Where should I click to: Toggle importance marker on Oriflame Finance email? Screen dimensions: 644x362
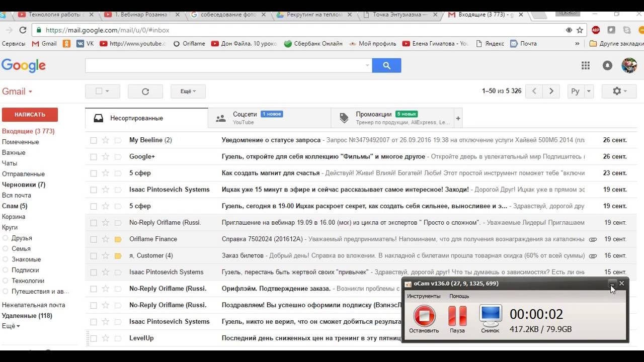[x=118, y=239]
